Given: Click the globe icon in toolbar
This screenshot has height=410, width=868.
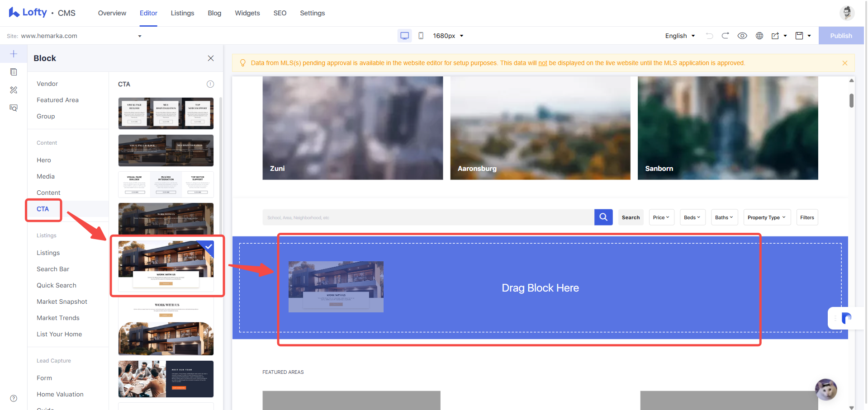Looking at the screenshot, I should click(x=759, y=36).
